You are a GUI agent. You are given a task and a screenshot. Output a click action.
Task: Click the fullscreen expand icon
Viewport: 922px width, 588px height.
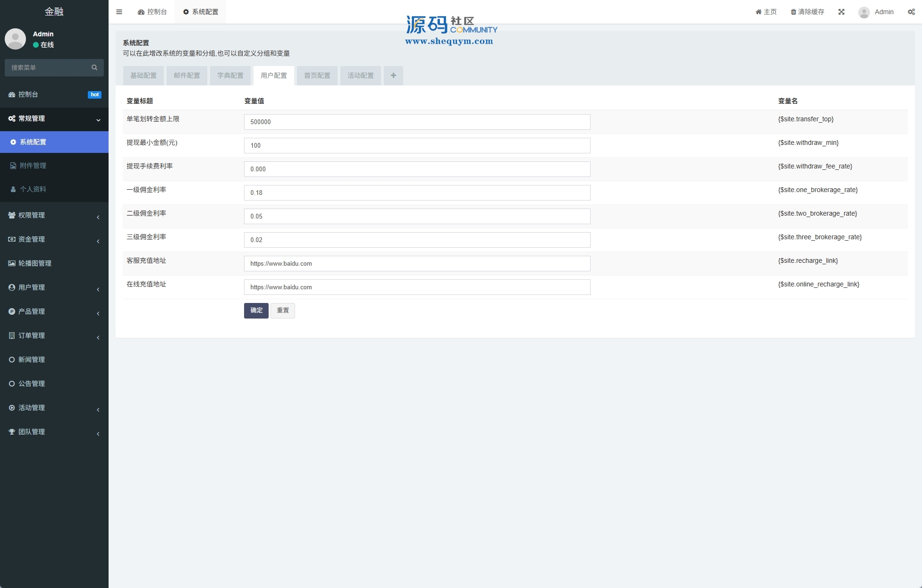(841, 12)
